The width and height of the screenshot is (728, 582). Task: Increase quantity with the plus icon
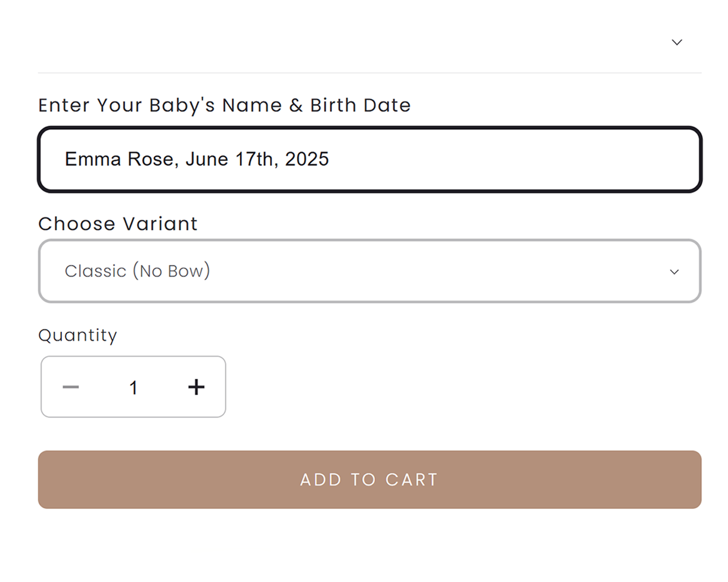coord(196,387)
